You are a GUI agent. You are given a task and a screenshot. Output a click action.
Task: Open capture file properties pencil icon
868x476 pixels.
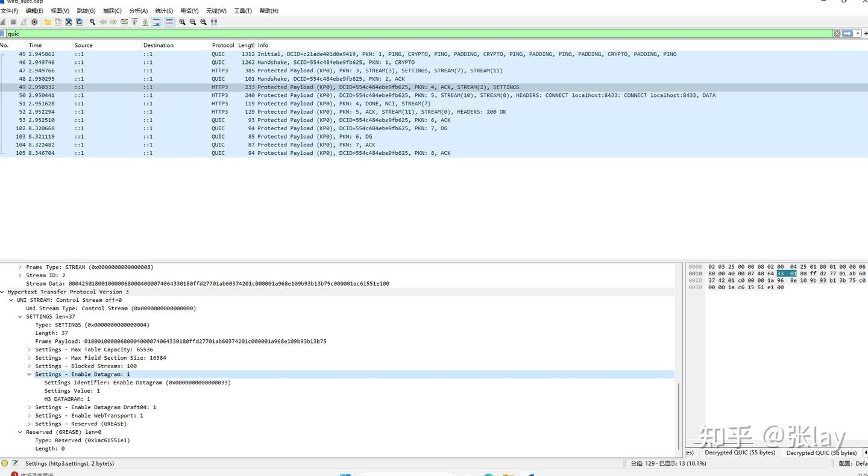[16, 463]
